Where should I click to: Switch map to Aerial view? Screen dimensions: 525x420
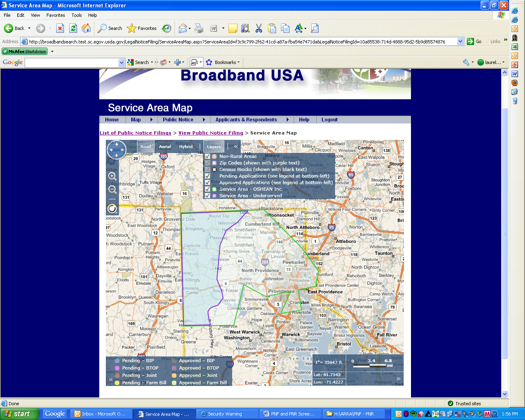[165, 146]
